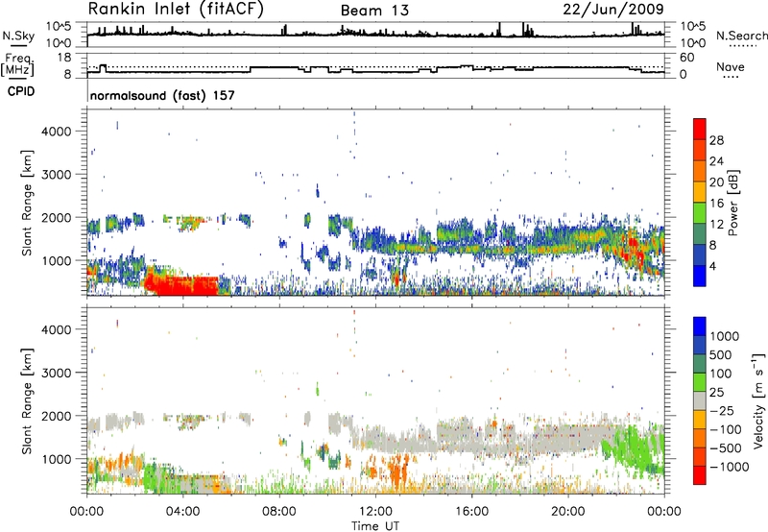The height and width of the screenshot is (532, 768).
Task: Pick the bright green segment of velocity color bar
Action: (700, 382)
